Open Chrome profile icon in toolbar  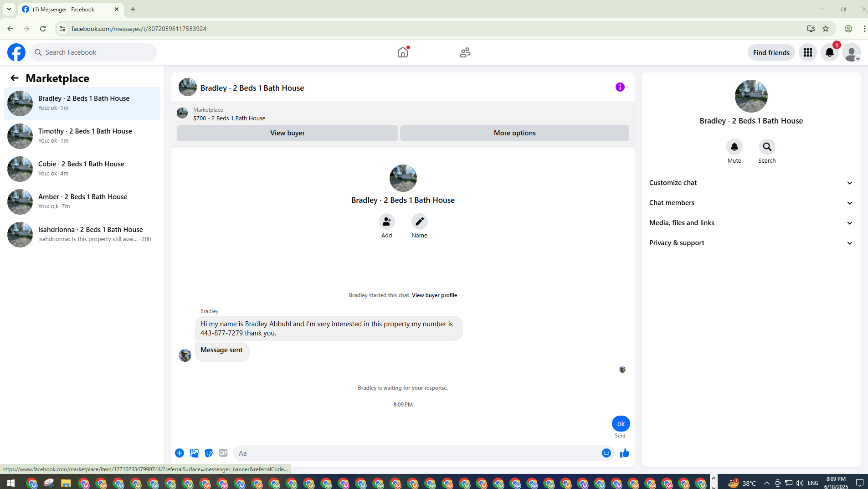click(x=848, y=29)
